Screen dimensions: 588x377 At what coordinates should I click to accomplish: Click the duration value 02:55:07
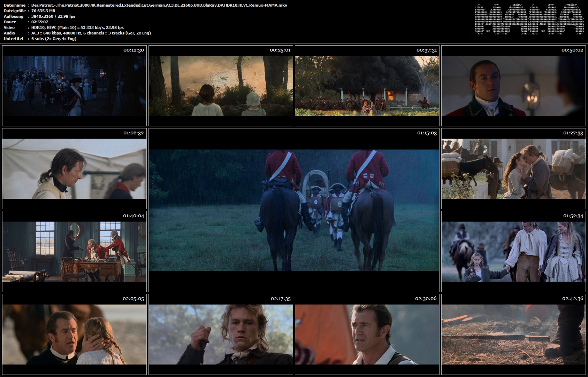pos(40,22)
